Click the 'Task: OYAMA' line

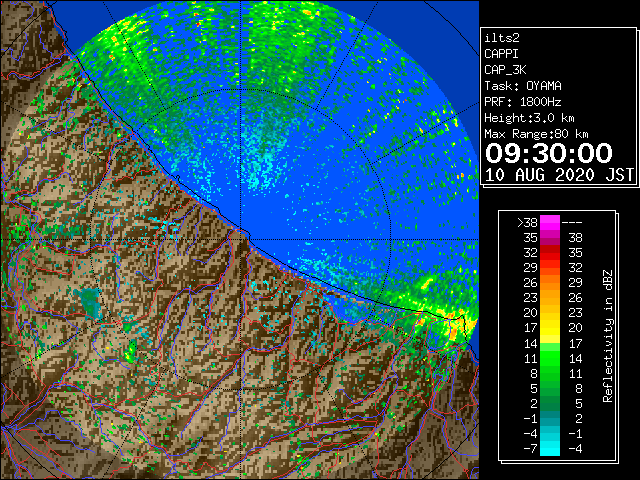tap(523, 86)
